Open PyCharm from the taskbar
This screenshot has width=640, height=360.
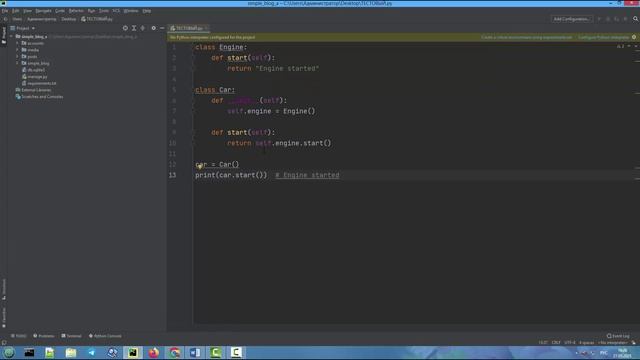pyautogui.click(x=133, y=352)
